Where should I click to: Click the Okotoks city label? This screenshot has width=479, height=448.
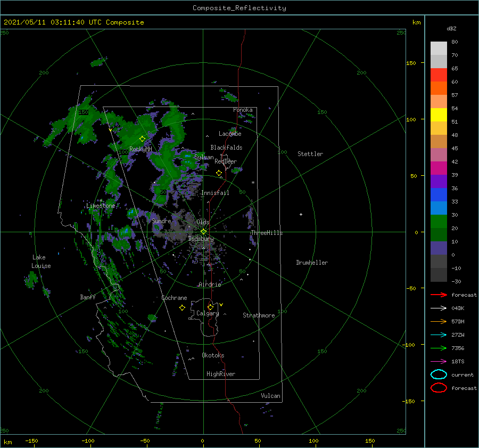coord(213,355)
